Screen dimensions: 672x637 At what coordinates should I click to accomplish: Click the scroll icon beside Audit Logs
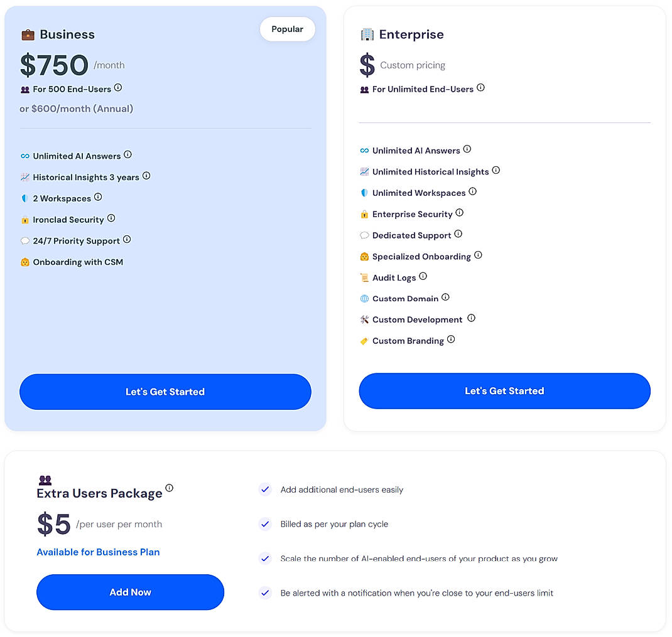coord(364,277)
